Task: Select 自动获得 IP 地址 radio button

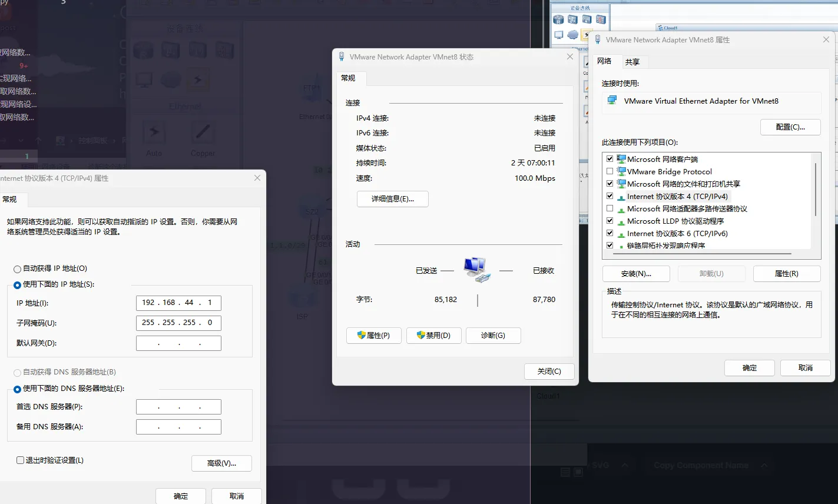Action: (17, 269)
